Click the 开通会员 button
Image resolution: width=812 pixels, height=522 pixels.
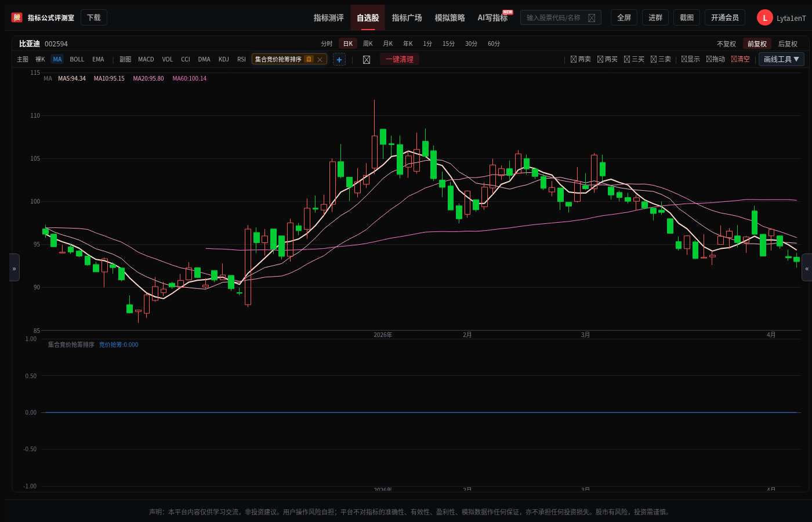click(x=725, y=18)
